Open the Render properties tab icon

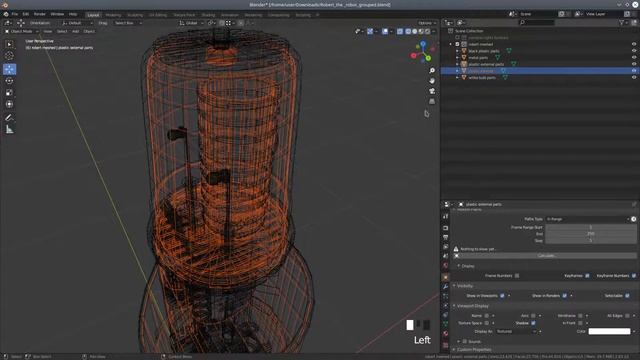coord(446,228)
